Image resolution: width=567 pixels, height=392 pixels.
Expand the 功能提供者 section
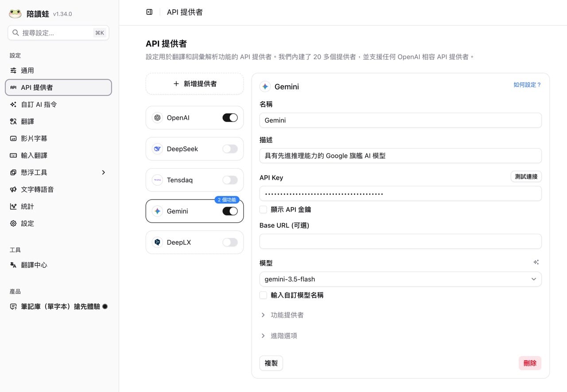[x=282, y=315]
